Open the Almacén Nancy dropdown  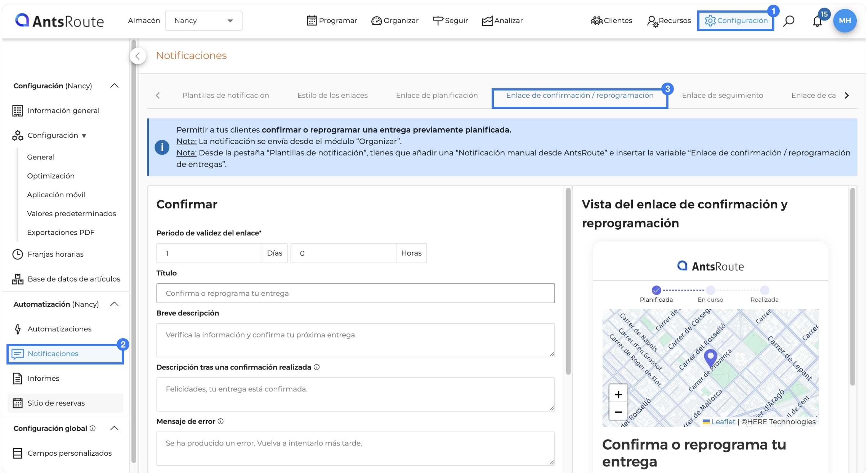pos(203,21)
